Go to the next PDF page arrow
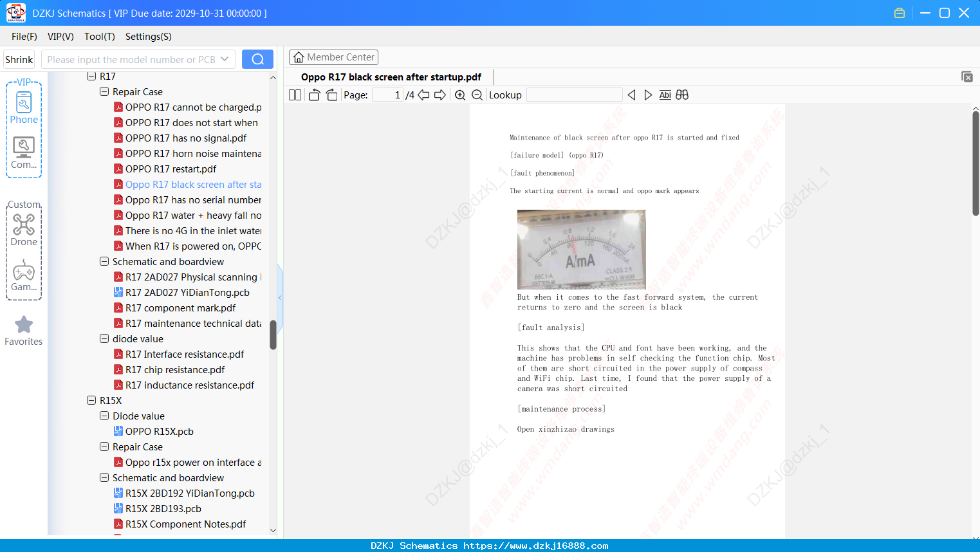This screenshot has width=980, height=552. coord(440,95)
